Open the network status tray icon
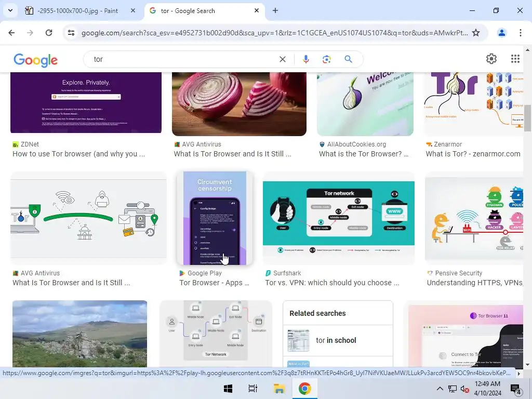This screenshot has height=399, width=532. pyautogui.click(x=453, y=389)
